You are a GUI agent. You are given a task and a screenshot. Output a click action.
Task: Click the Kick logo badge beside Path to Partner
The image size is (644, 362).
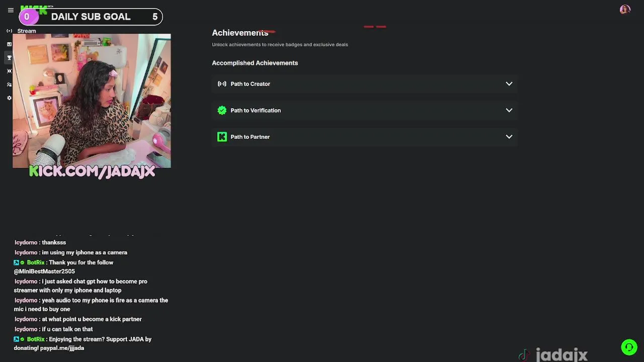[x=222, y=137]
